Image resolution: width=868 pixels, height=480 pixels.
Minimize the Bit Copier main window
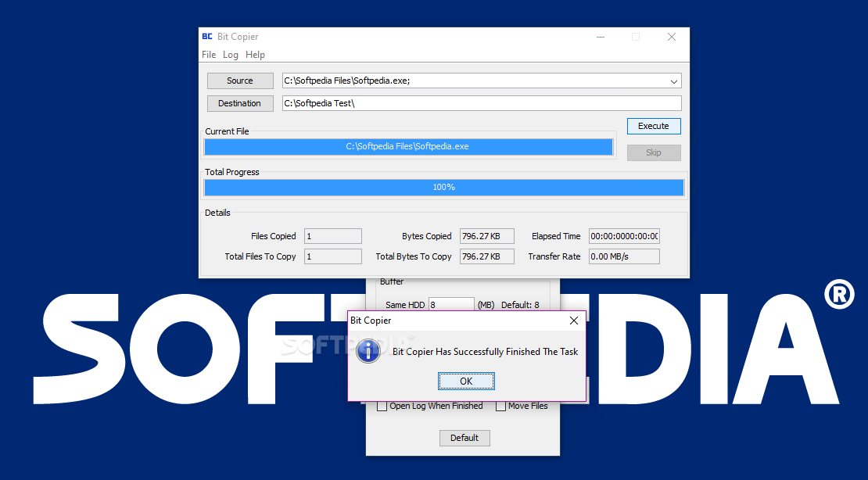(601, 37)
